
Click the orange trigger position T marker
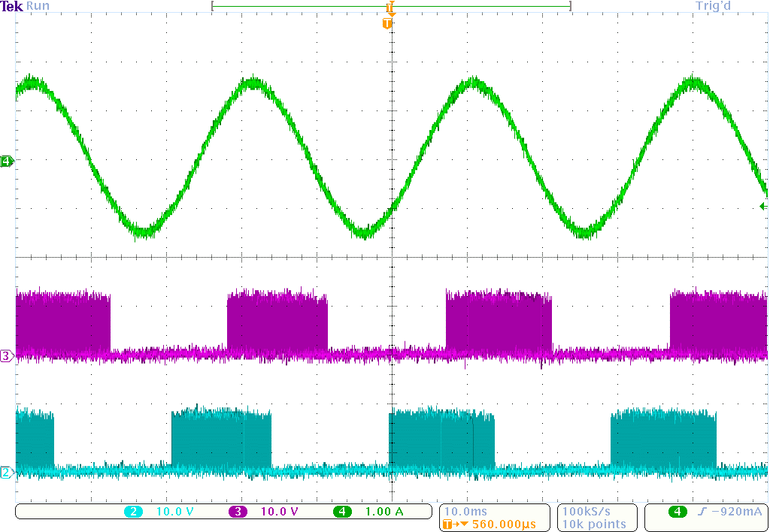point(387,24)
